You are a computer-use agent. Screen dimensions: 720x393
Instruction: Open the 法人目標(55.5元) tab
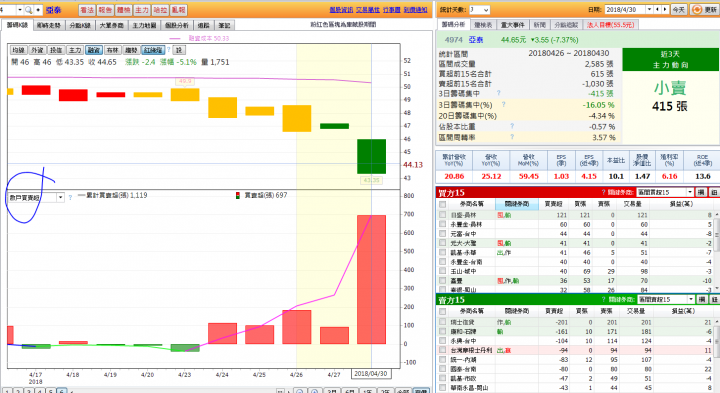tap(610, 25)
